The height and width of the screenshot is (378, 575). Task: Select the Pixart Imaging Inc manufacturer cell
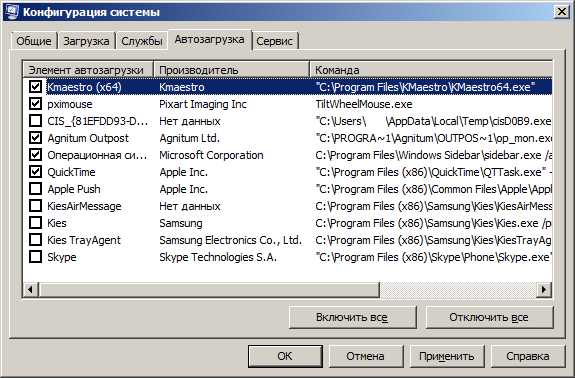click(203, 104)
